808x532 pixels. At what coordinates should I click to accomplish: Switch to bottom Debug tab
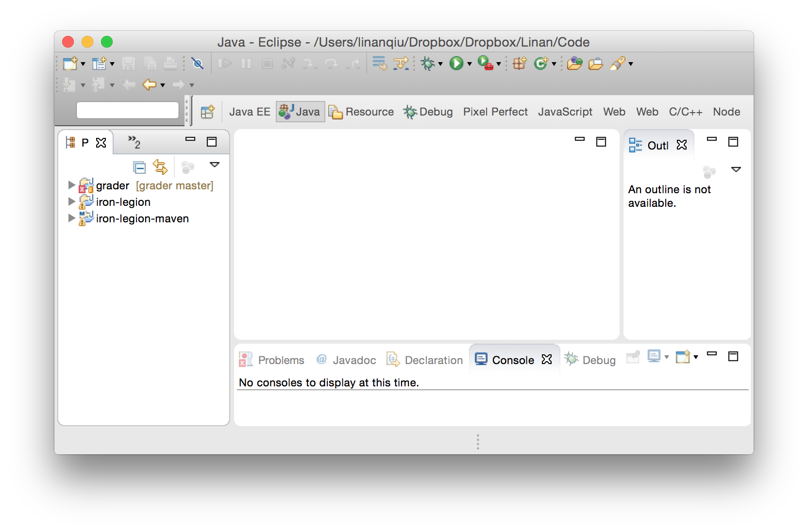[590, 360]
